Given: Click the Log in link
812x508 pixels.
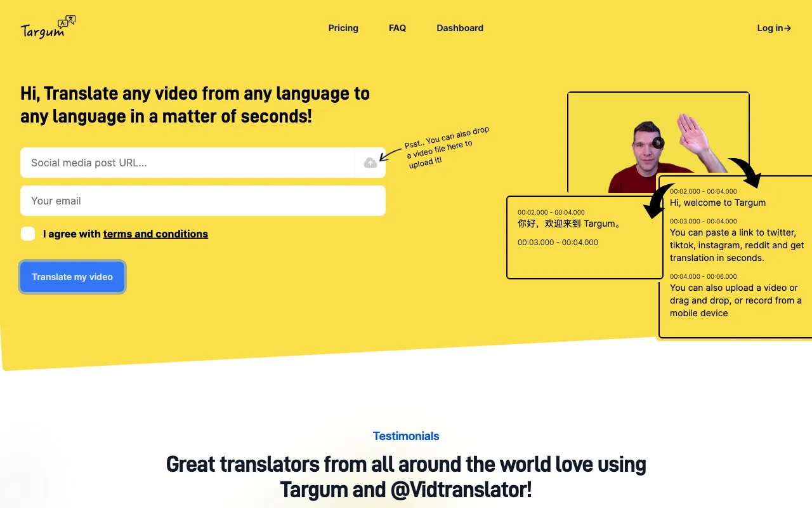Looking at the screenshot, I should point(774,28).
